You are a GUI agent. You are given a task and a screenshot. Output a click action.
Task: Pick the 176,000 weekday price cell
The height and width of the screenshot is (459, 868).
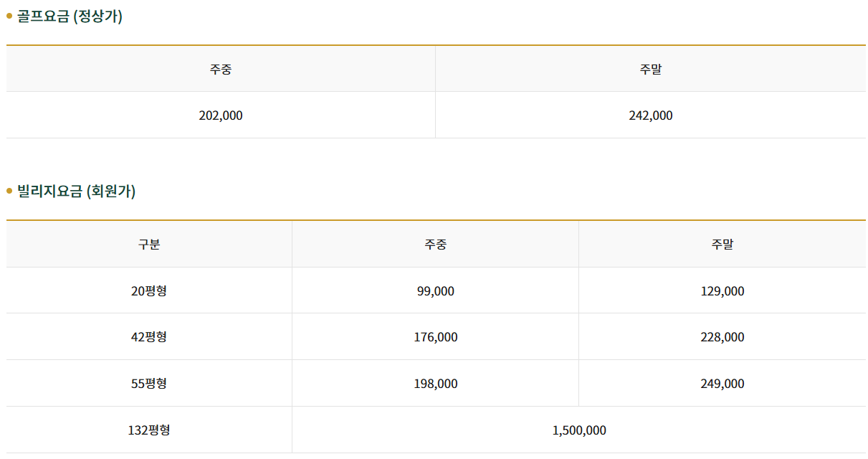click(x=436, y=337)
